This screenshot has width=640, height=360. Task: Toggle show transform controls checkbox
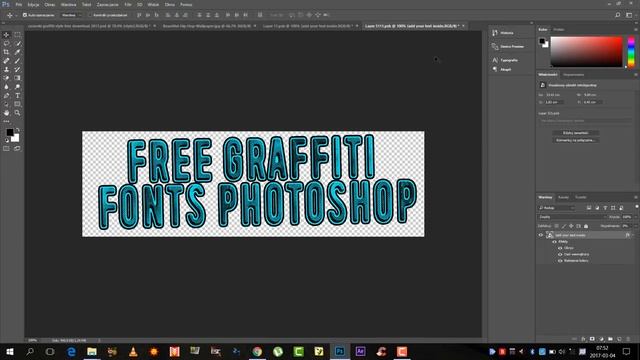point(90,15)
